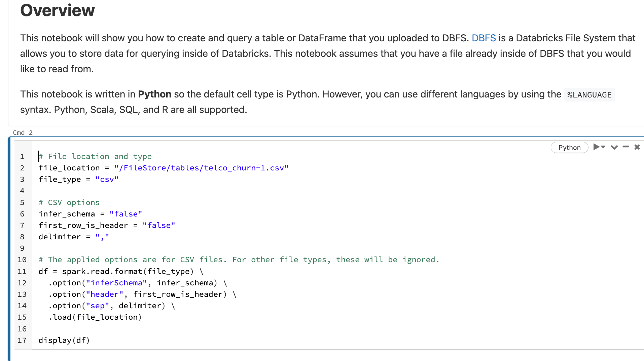Click the bold Python word in description
644x361 pixels.
point(154,94)
